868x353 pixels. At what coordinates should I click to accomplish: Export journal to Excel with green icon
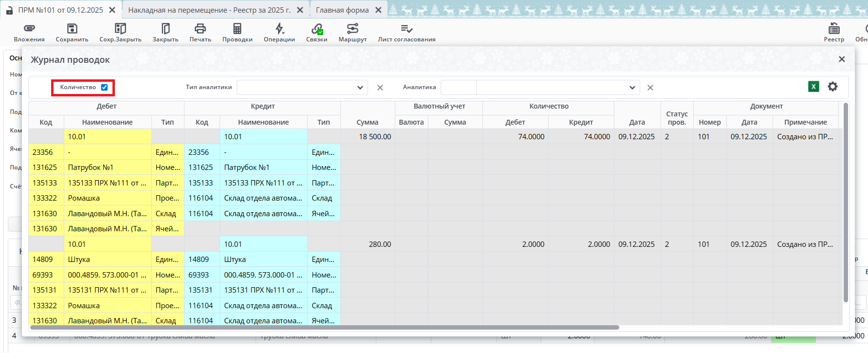click(813, 87)
